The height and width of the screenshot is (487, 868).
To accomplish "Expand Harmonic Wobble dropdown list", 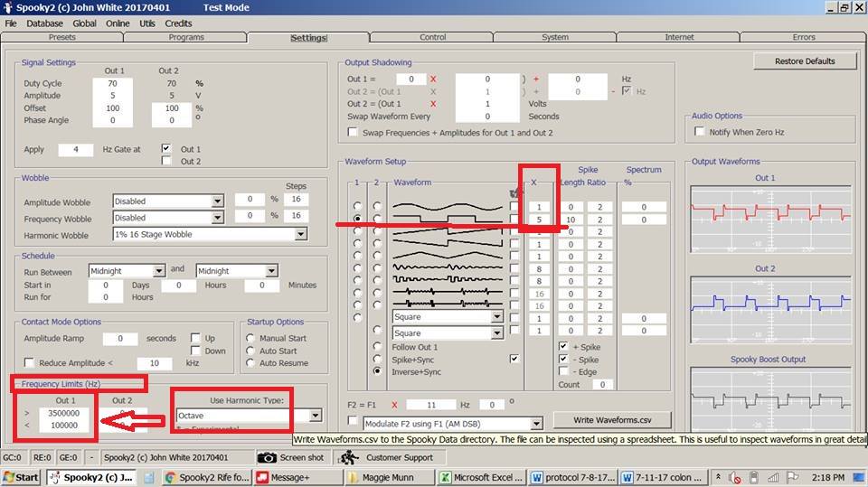I will tap(300, 235).
